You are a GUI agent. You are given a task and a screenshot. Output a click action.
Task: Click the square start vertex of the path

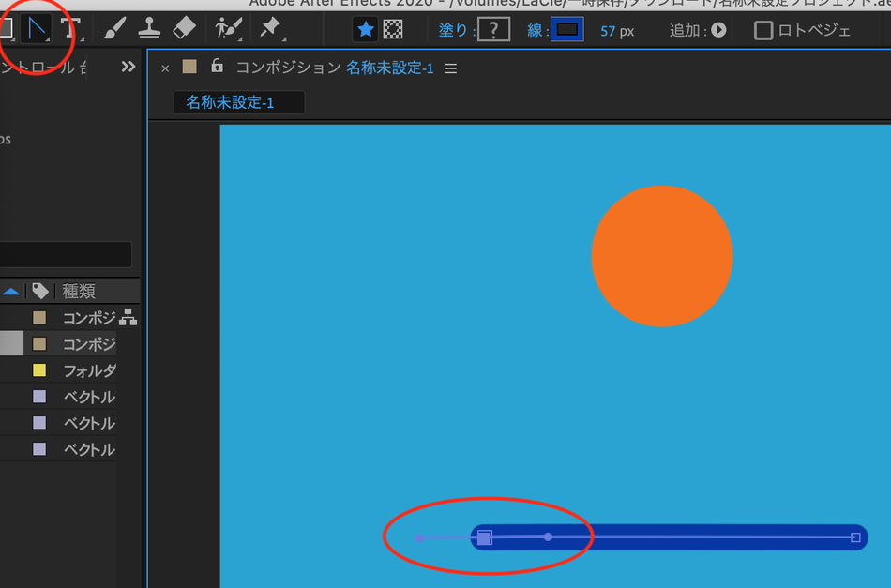[484, 537]
